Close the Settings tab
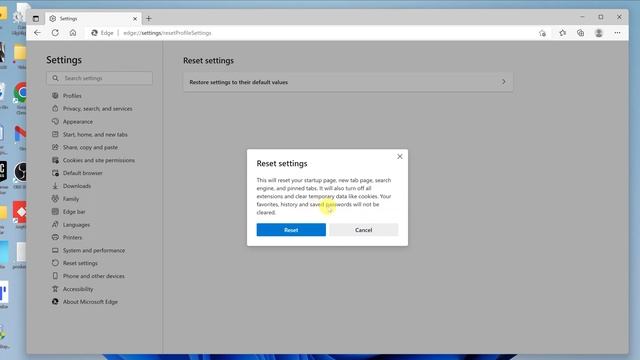Screen dimensions: 640x360 (x=135, y=19)
